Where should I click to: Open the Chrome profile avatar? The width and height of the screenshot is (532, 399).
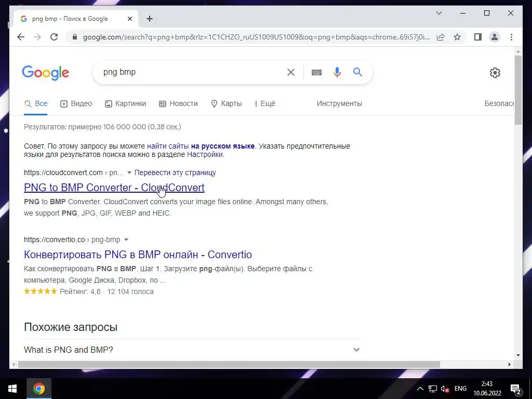[x=495, y=37]
